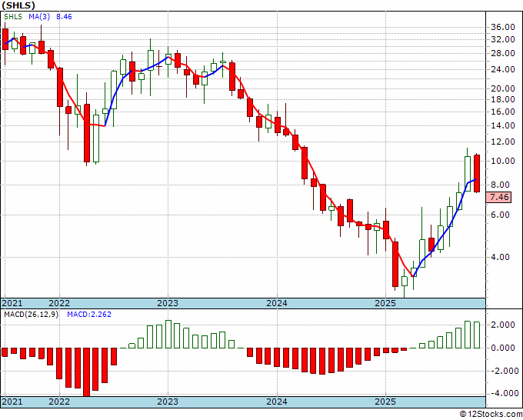Click the MACD(26,12,9) indicator label
Image resolution: width=523 pixels, height=420 pixels.
tap(31, 315)
